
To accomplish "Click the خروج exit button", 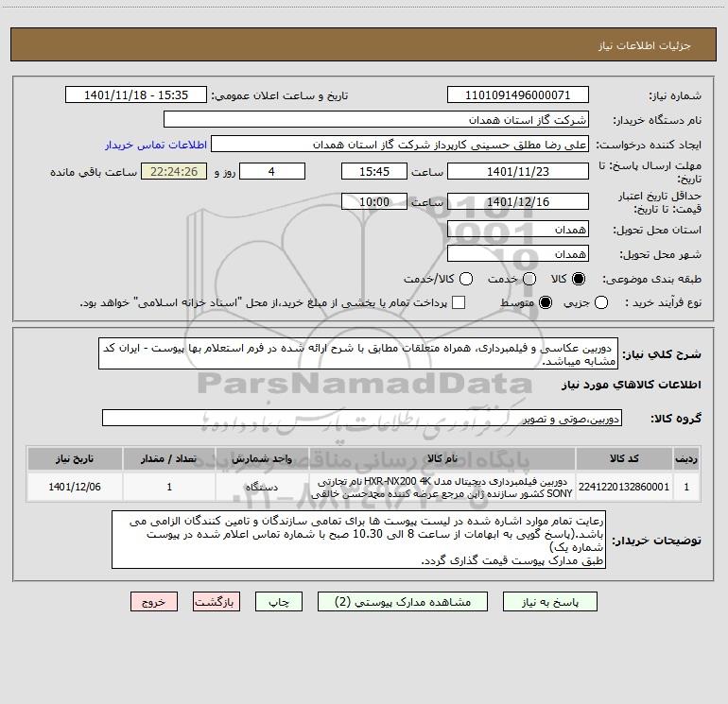I will (x=154, y=602).
